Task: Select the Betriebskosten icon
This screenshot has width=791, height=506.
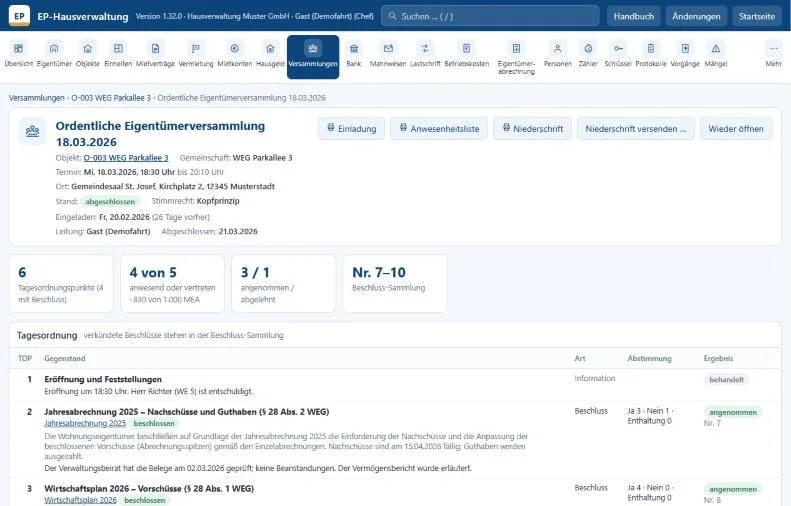Action: pyautogui.click(x=467, y=48)
